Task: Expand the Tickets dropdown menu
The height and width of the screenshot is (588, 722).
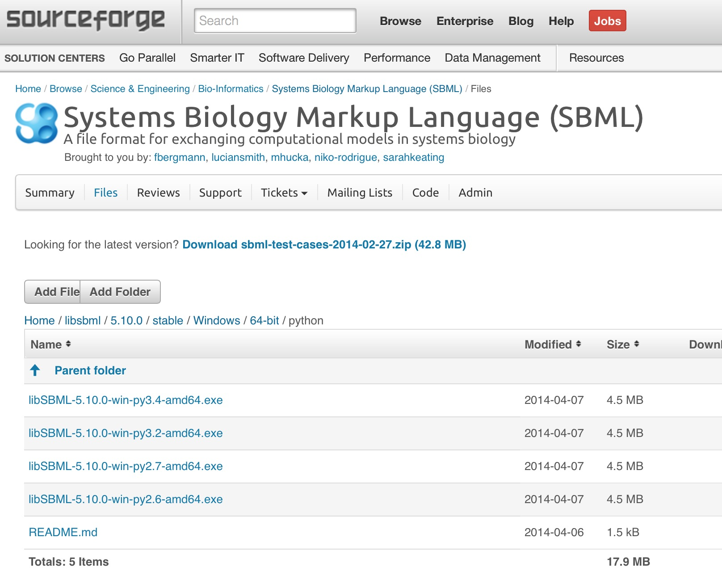Action: (283, 193)
